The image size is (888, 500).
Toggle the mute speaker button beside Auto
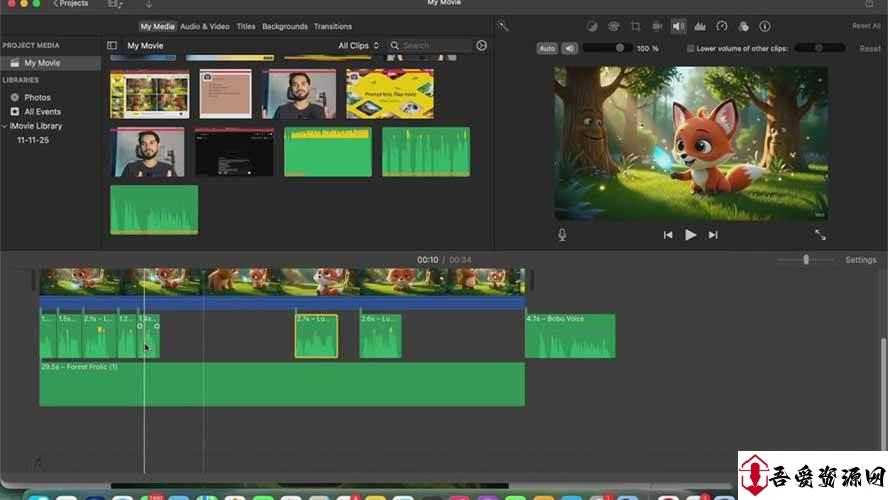coord(569,48)
